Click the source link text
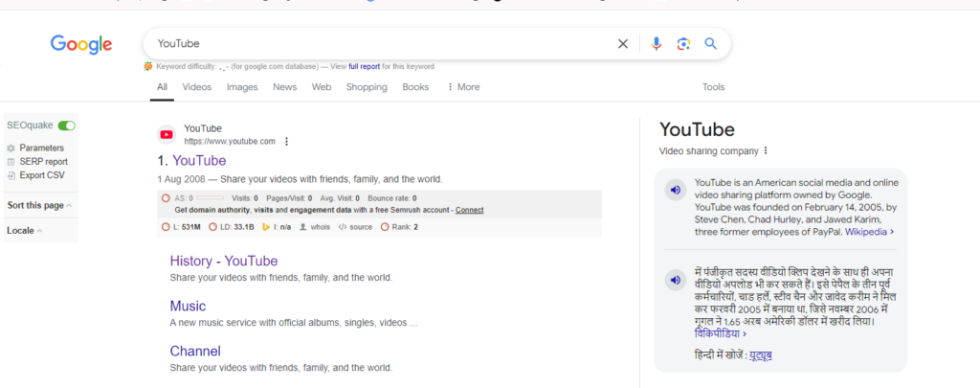 (x=361, y=227)
